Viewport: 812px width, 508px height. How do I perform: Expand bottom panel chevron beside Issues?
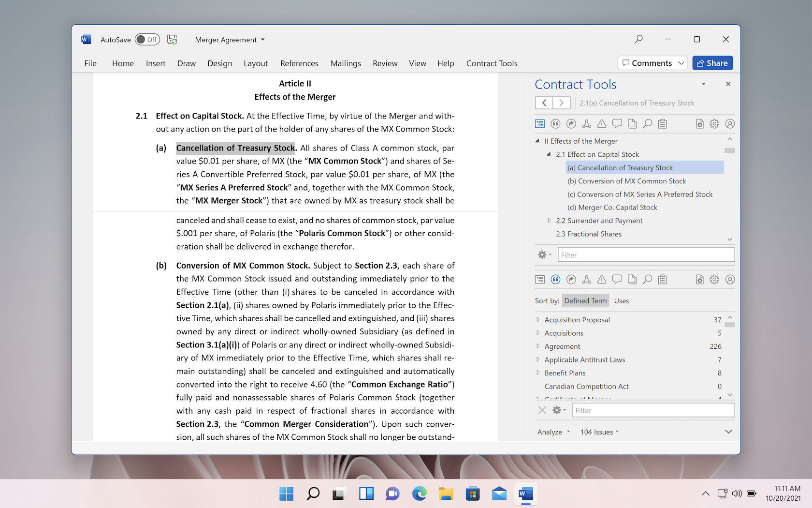(728, 432)
